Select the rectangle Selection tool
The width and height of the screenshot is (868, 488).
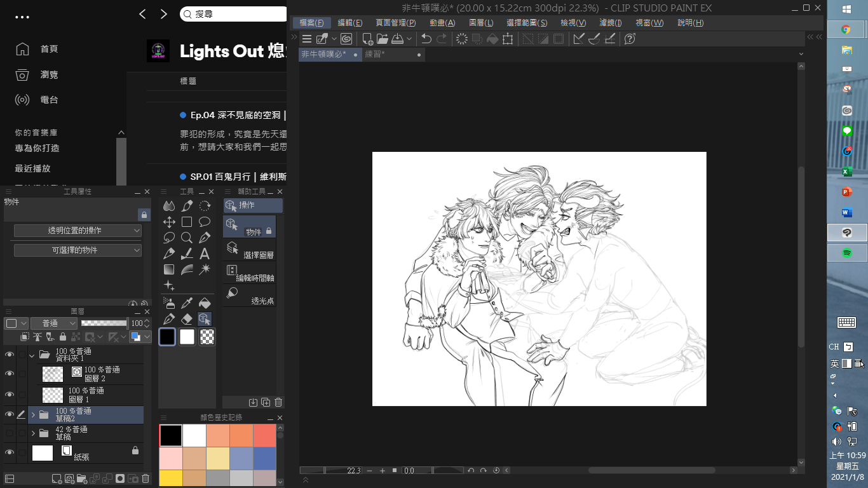(187, 222)
